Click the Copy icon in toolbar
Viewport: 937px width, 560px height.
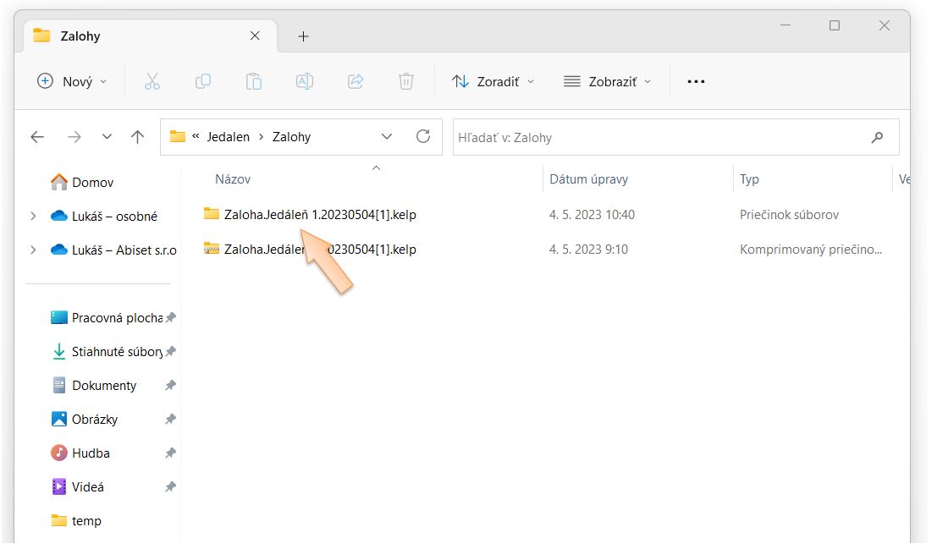coord(203,81)
